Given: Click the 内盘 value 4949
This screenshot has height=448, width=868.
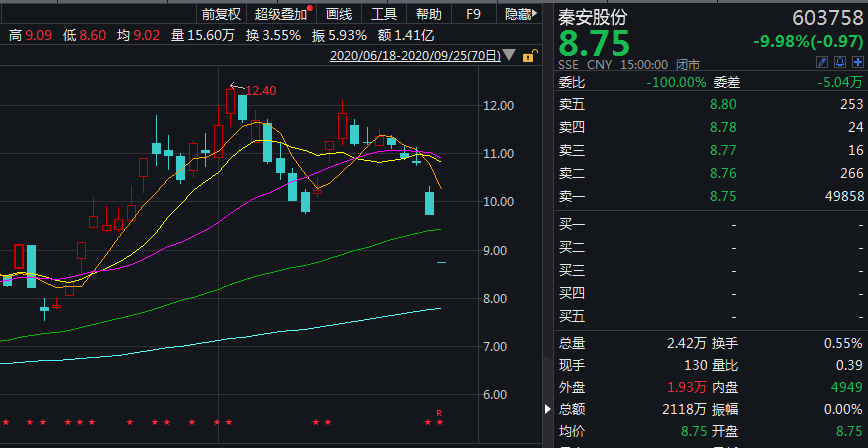Looking at the screenshot, I should point(847,388).
